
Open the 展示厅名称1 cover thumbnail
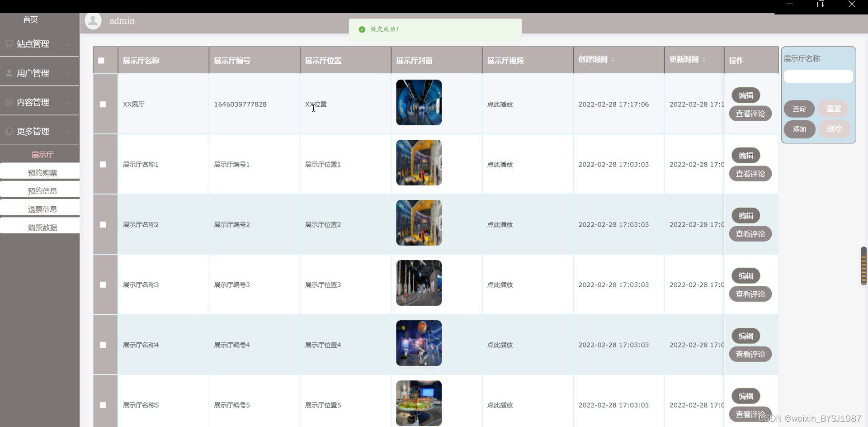click(419, 162)
